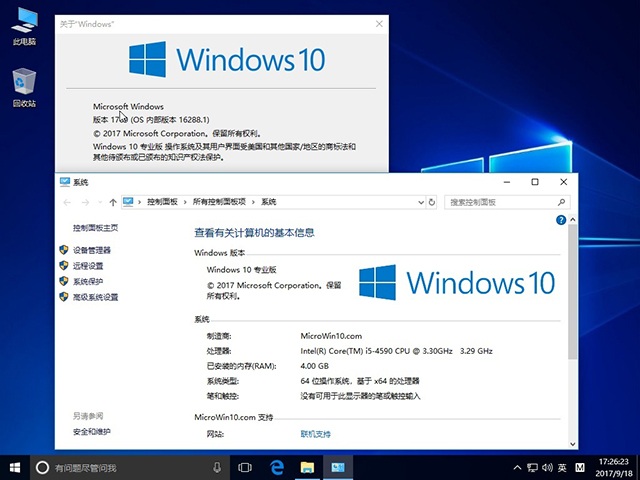Focus the 搜索控制面板 search box
The image size is (640, 480).
click(507, 202)
